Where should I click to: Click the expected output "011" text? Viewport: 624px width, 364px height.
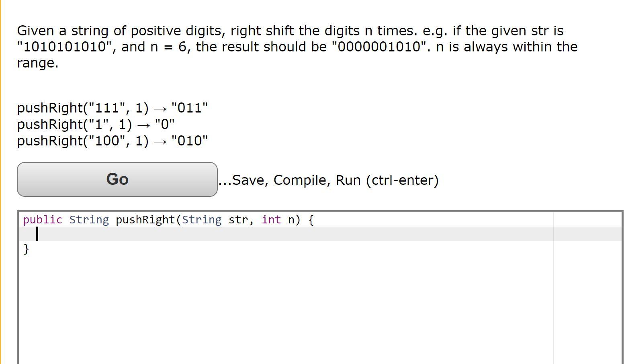click(189, 107)
